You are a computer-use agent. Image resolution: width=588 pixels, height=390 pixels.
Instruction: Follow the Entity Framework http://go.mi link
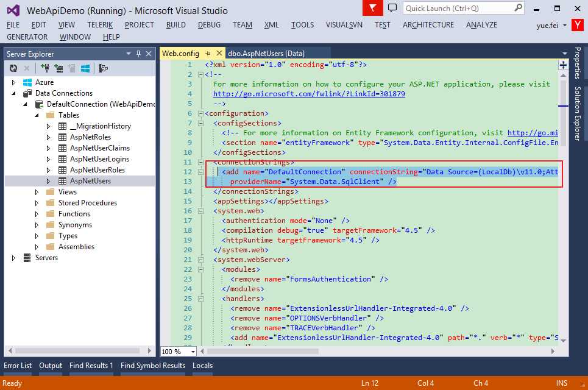(x=533, y=133)
